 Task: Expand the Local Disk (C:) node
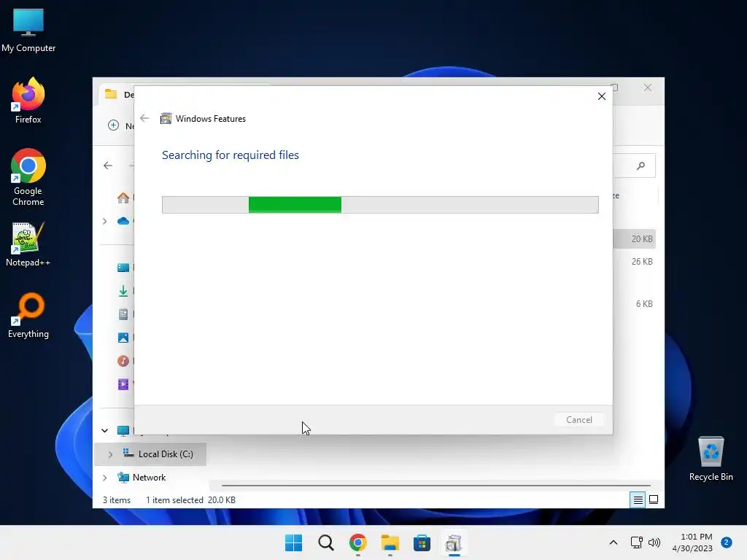pyautogui.click(x=110, y=454)
